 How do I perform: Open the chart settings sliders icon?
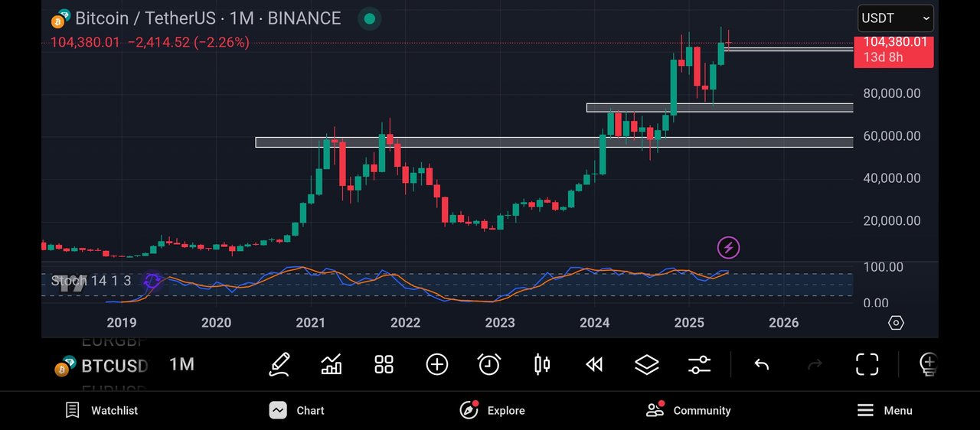pos(700,364)
